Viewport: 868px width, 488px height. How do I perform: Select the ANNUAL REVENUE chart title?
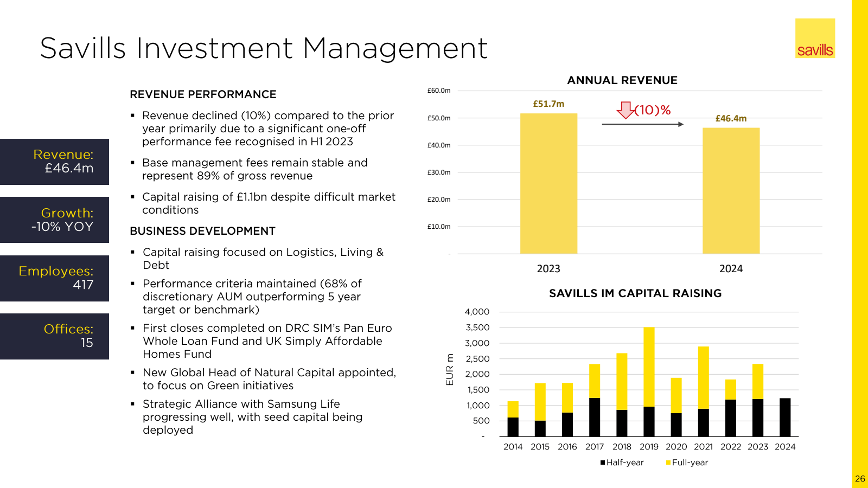click(622, 80)
